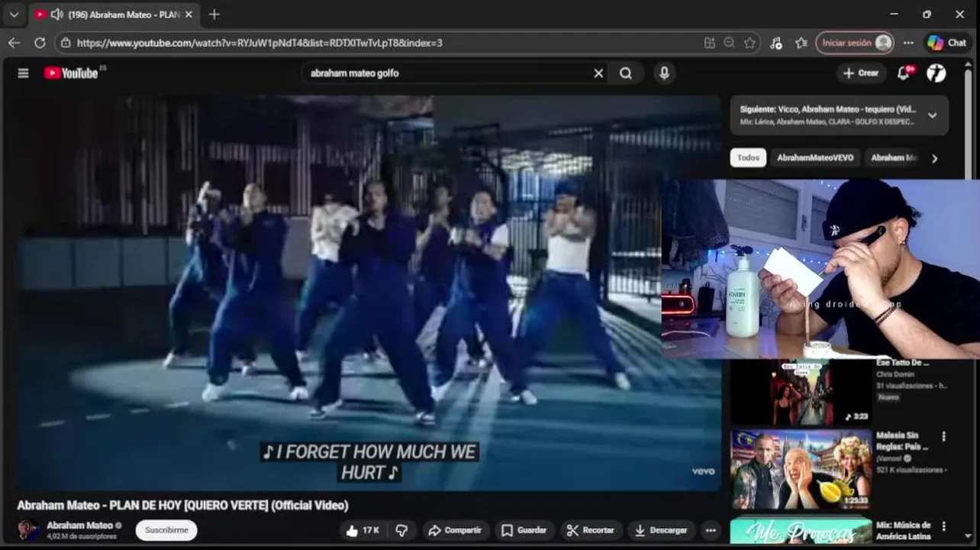Open the media control music icon
The image size is (980, 550).
pos(776,43)
